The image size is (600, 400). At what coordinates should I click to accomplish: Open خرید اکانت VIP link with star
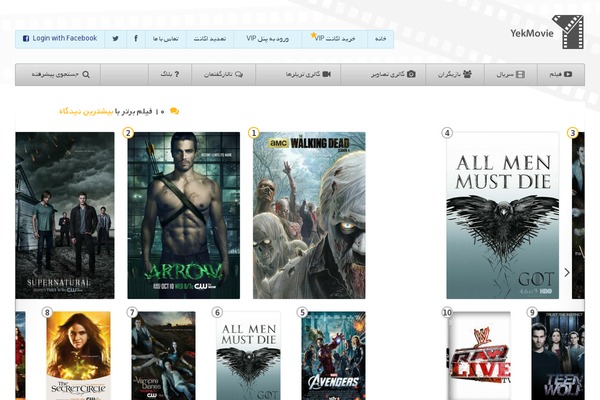click(x=334, y=39)
